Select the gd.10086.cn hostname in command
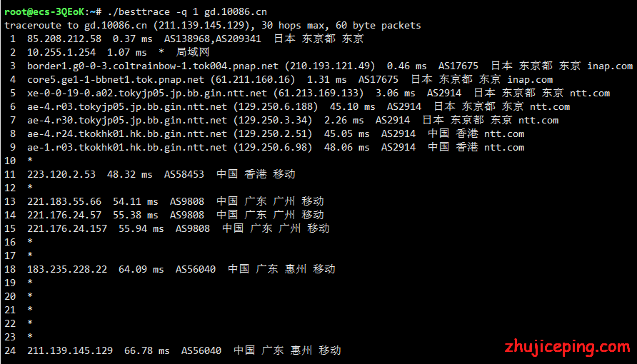The image size is (637, 364). coord(235,11)
